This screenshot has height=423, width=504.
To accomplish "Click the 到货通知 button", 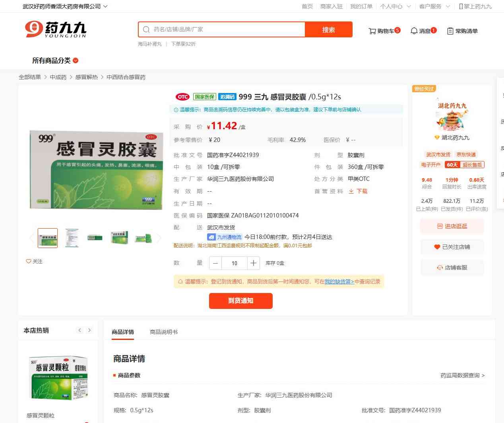I will 240,301.
